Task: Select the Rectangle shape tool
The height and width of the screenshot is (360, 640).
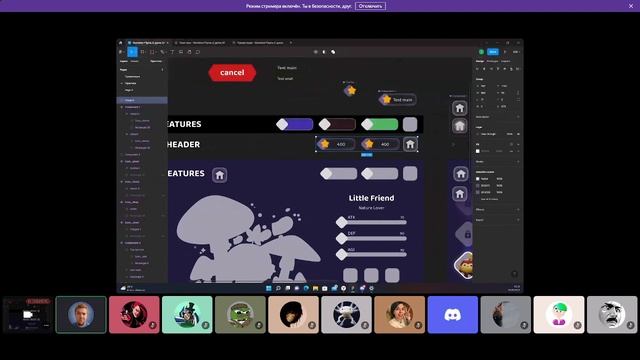Action: pyautogui.click(x=152, y=52)
